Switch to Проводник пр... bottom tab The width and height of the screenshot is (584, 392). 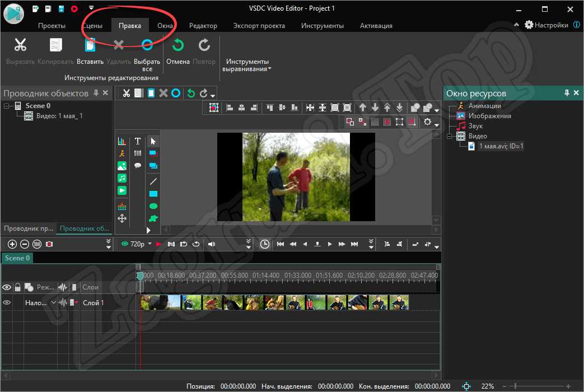(29, 228)
